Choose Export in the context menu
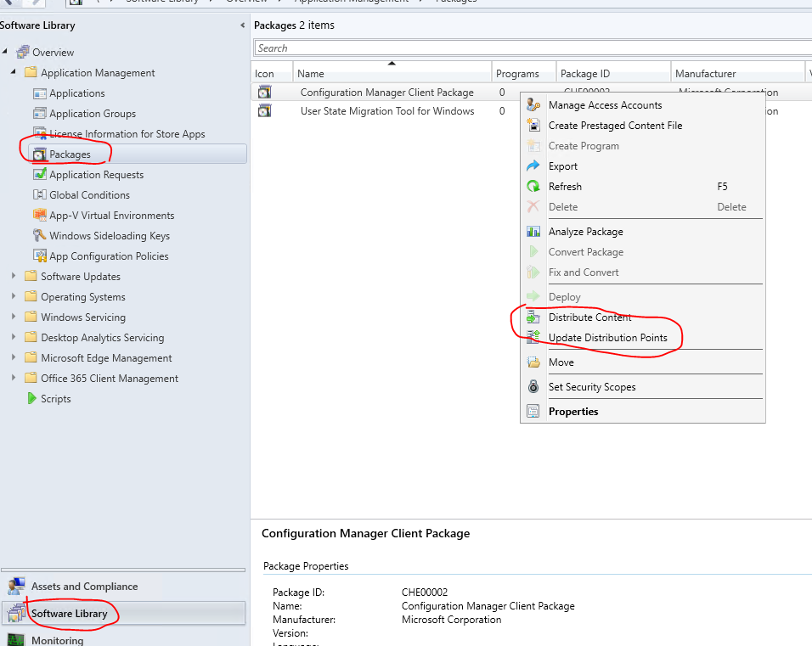 click(642, 166)
